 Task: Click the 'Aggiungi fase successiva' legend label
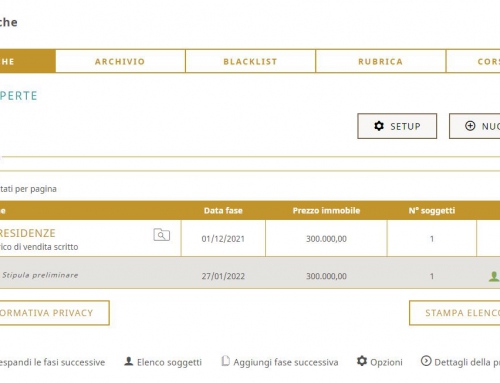click(286, 362)
